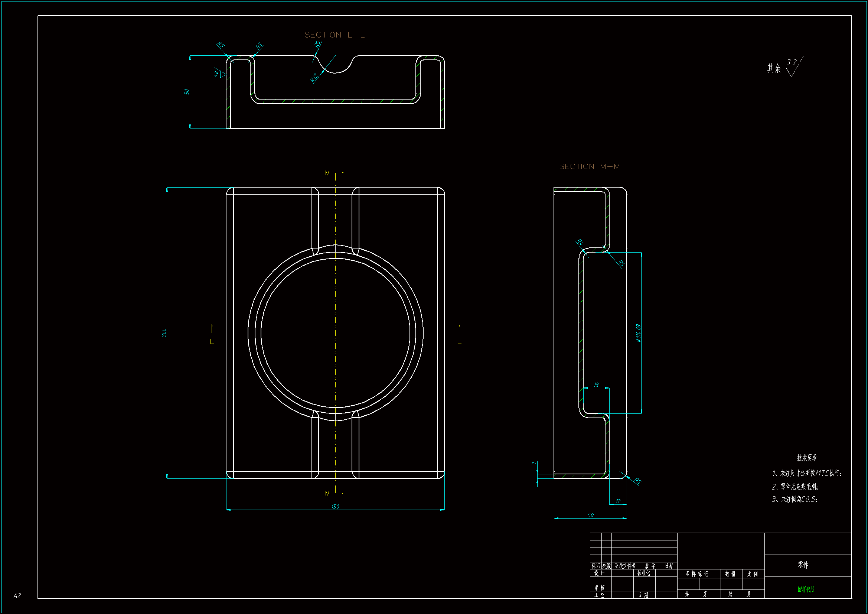Viewport: 868px width, 614px height.
Task: Click the SECTION L-L title text
Action: (x=334, y=35)
